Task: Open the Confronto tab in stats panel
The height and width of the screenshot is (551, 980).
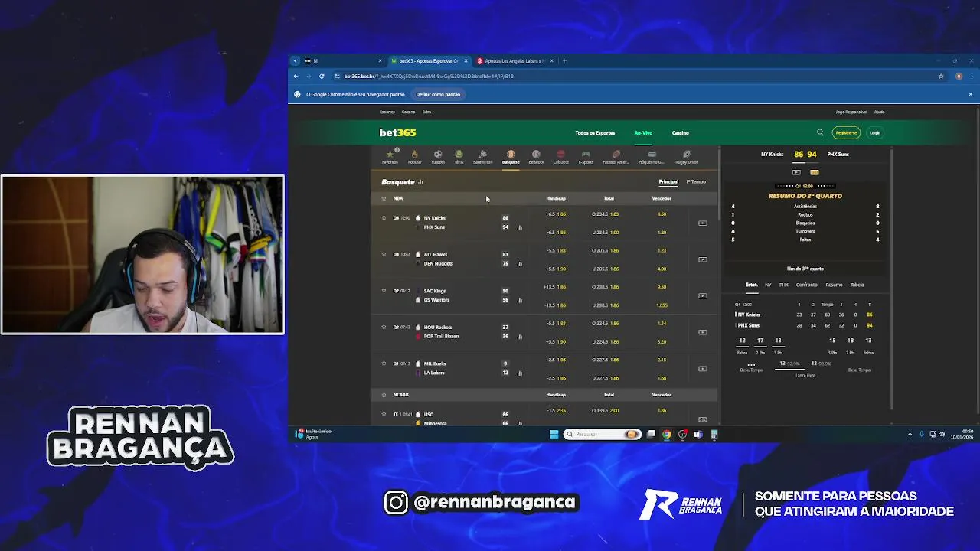Action: click(x=806, y=285)
